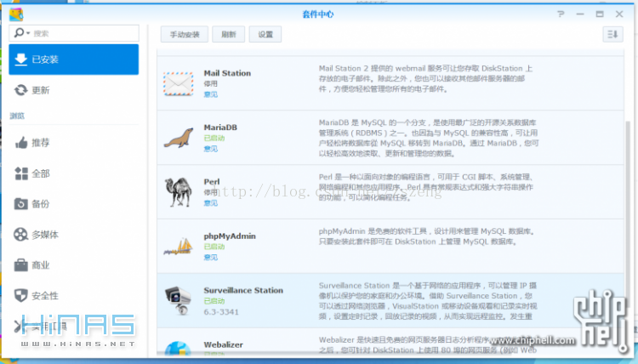This screenshot has height=364, width=638.
Task: Click the 意见 feedback link under Mail Station
Action: [210, 94]
